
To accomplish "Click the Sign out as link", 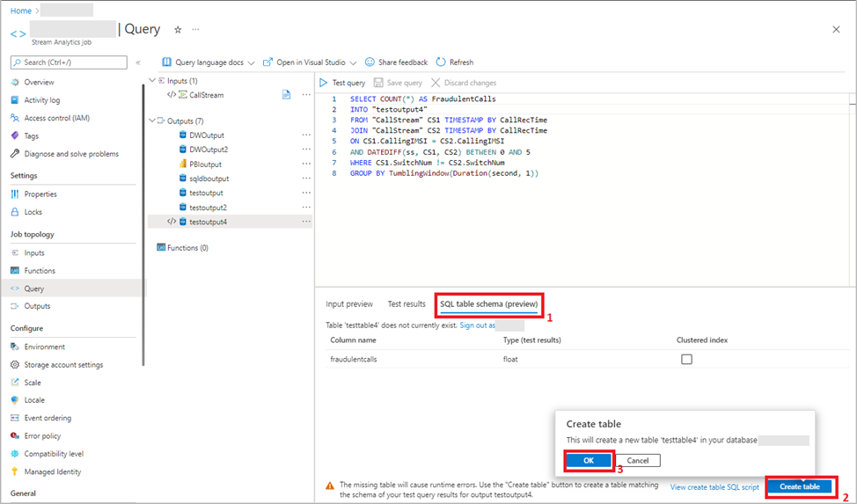I will point(477,325).
